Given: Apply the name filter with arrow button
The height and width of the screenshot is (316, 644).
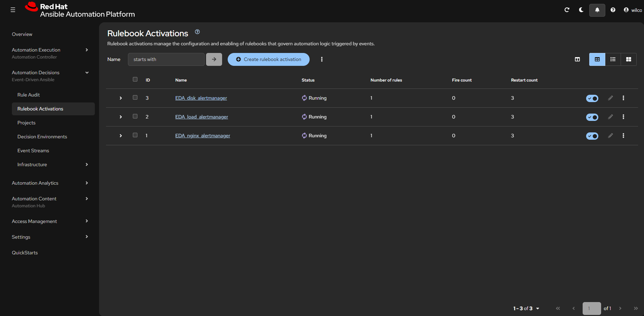Looking at the screenshot, I should click(x=214, y=59).
